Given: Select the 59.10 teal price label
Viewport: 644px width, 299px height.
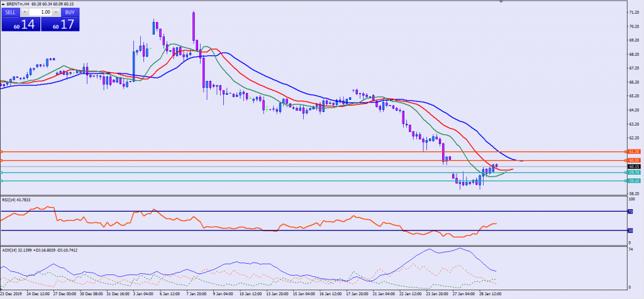Looking at the screenshot, I should [634, 181].
